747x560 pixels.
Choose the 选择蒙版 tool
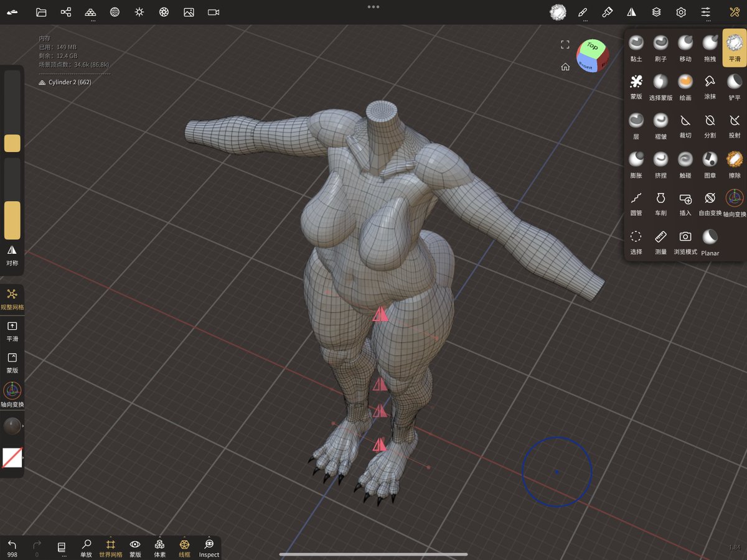coord(660,86)
